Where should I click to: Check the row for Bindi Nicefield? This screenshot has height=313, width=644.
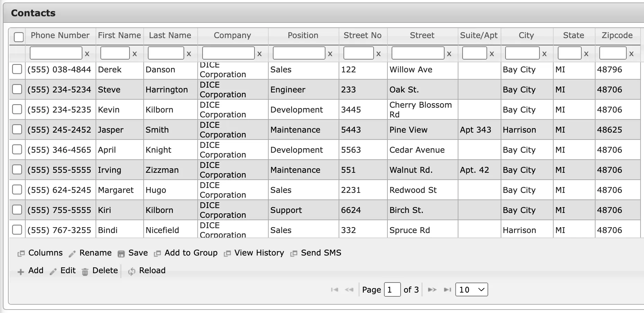coord(17,230)
